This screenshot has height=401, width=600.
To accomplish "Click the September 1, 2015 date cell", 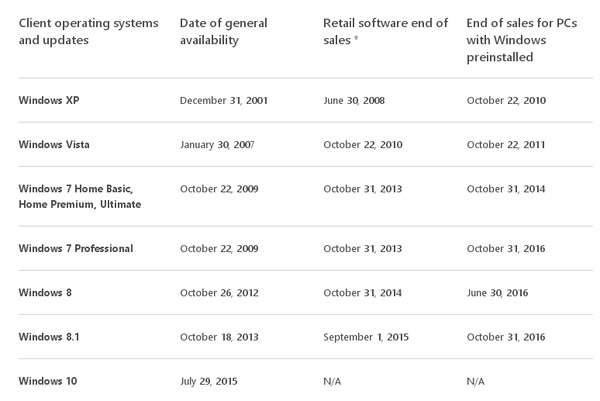I will click(366, 337).
